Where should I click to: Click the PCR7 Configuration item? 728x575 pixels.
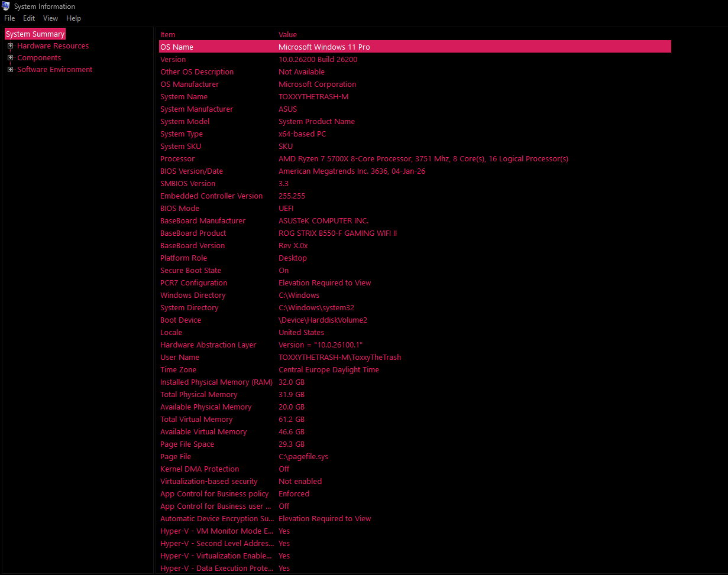[193, 283]
